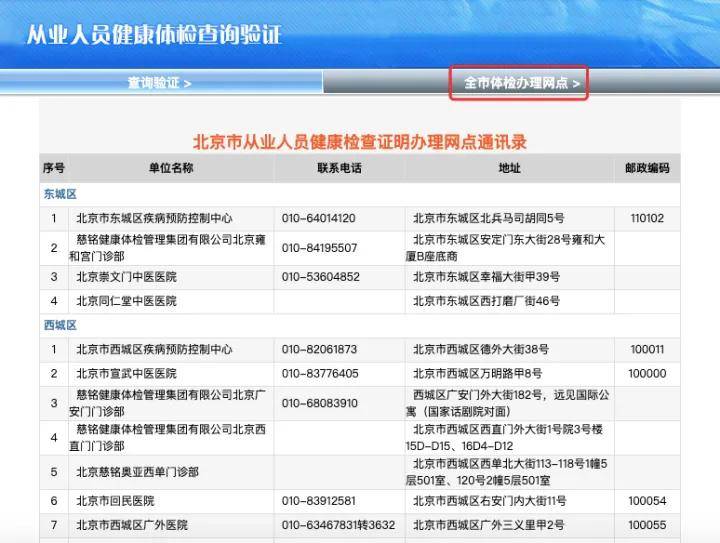Click address 北京市西城区右安门内大街11号
720x543 pixels.
click(489, 501)
